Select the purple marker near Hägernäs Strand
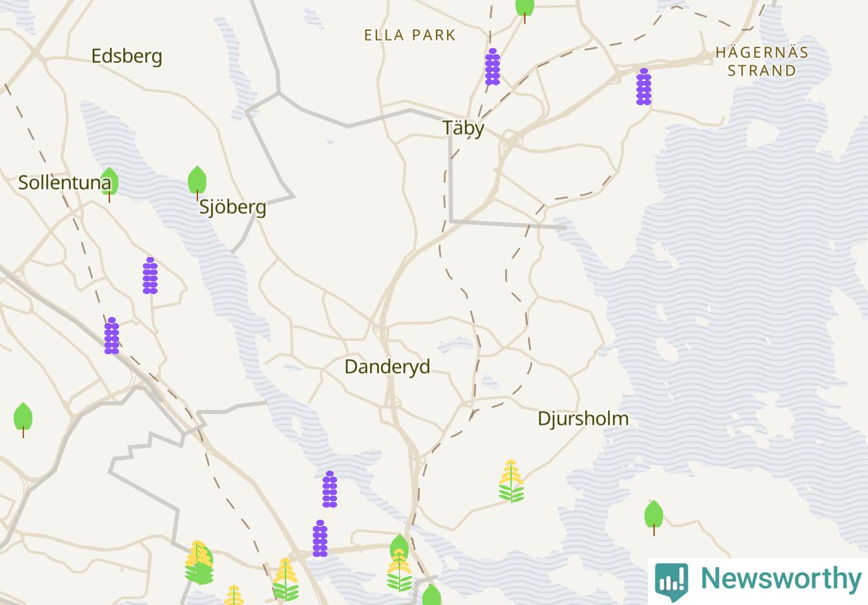Image resolution: width=868 pixels, height=605 pixels. click(644, 87)
